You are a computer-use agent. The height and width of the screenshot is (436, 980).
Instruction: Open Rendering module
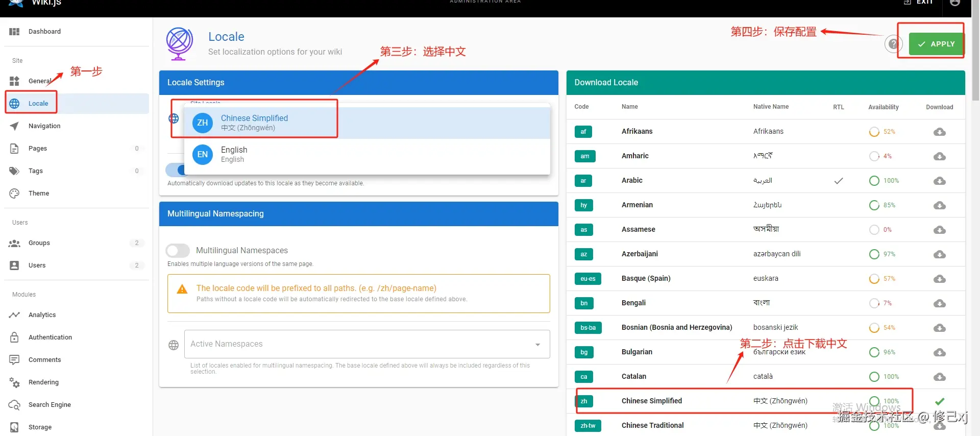click(77, 382)
